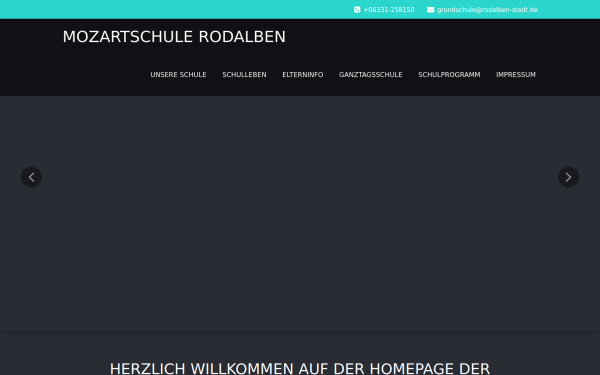Screen dimensions: 600x375
Task: Click the envelope email icon
Action: click(x=430, y=10)
